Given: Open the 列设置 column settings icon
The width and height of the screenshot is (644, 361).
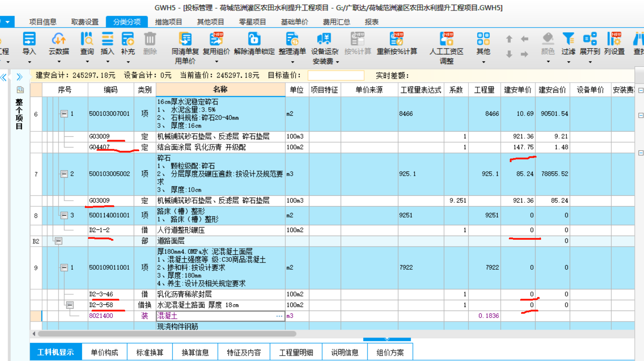Looking at the screenshot, I should 615,39.
